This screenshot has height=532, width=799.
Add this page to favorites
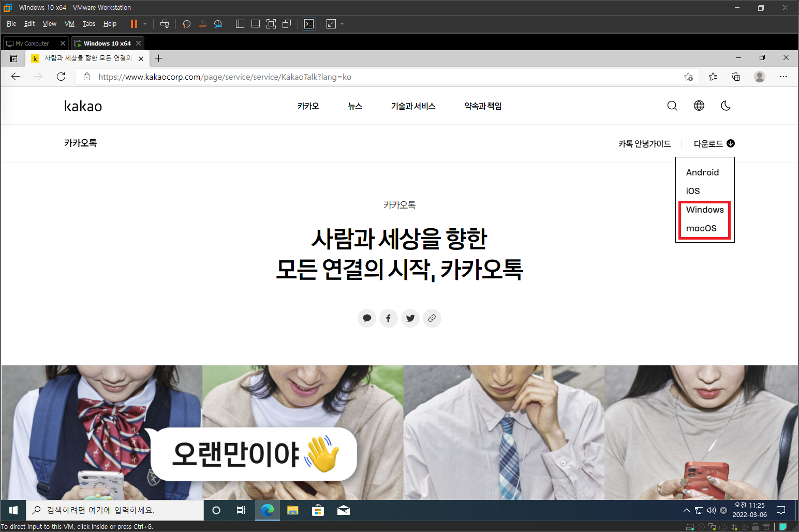coord(688,77)
